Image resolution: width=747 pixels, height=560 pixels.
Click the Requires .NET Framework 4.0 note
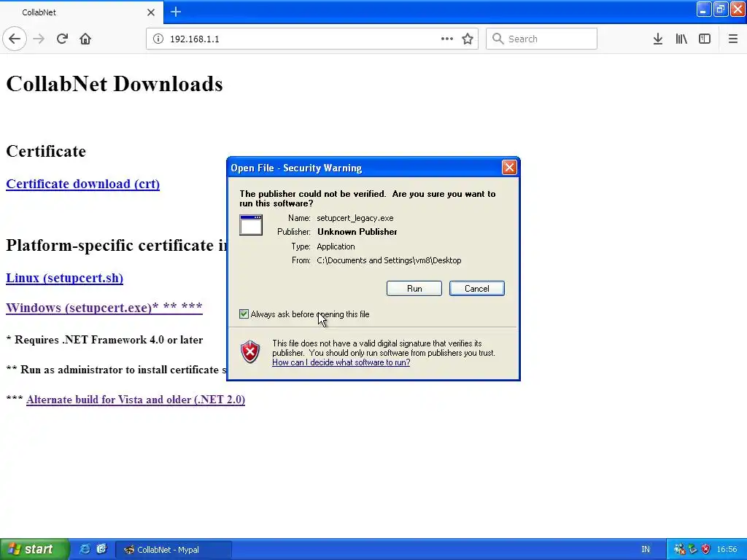pos(104,340)
